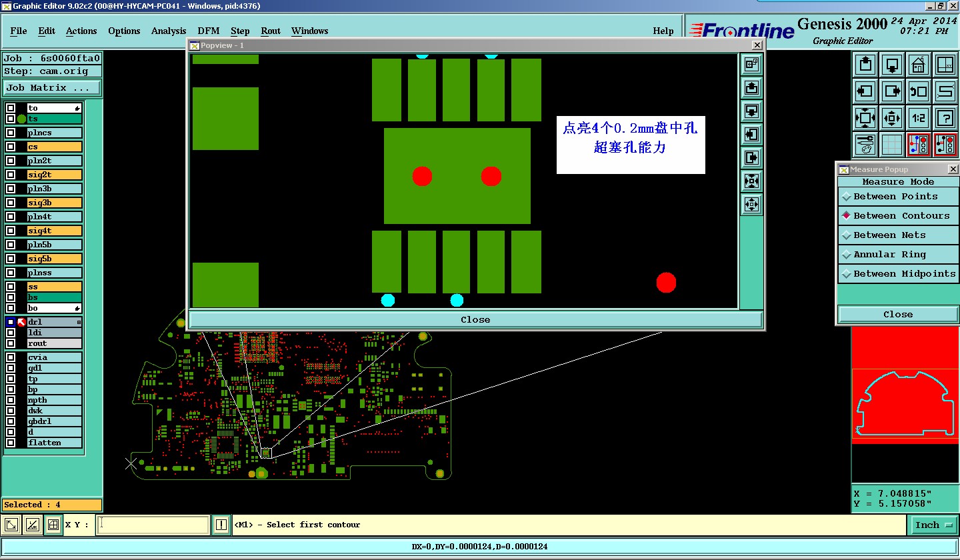Click the question mark window icon

(945, 118)
